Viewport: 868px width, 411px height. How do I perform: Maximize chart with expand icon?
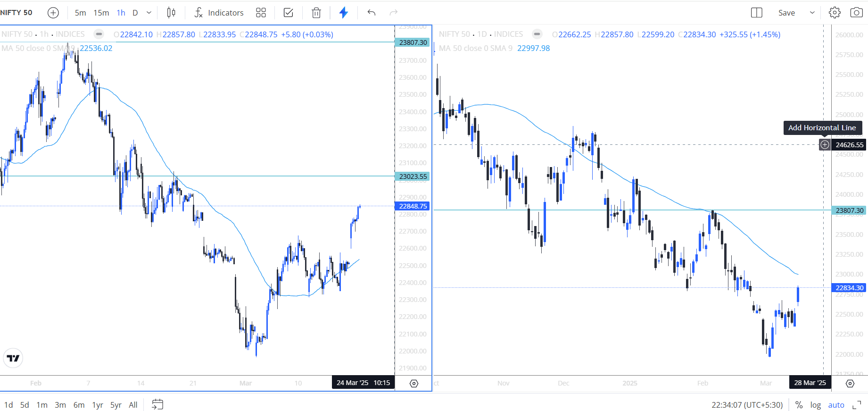click(857, 405)
